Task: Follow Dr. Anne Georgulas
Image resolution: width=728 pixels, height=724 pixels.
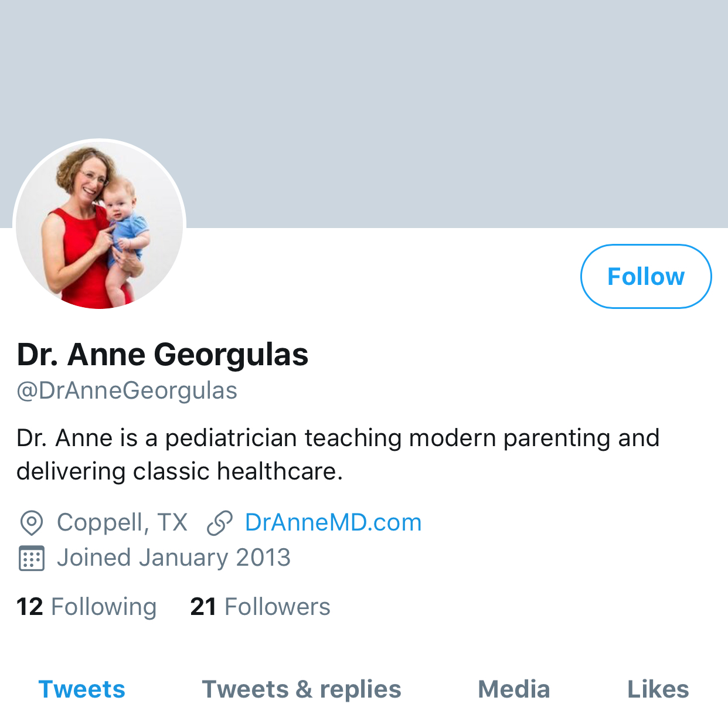Action: tap(645, 276)
